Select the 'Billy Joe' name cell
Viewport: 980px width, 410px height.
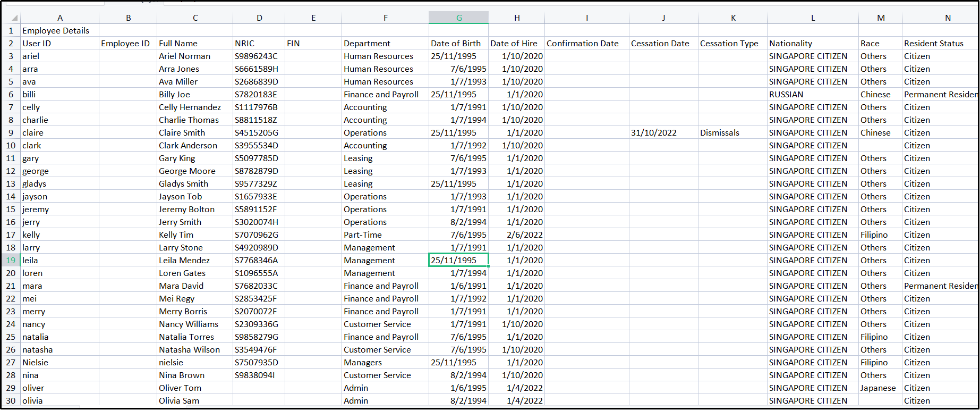click(195, 94)
